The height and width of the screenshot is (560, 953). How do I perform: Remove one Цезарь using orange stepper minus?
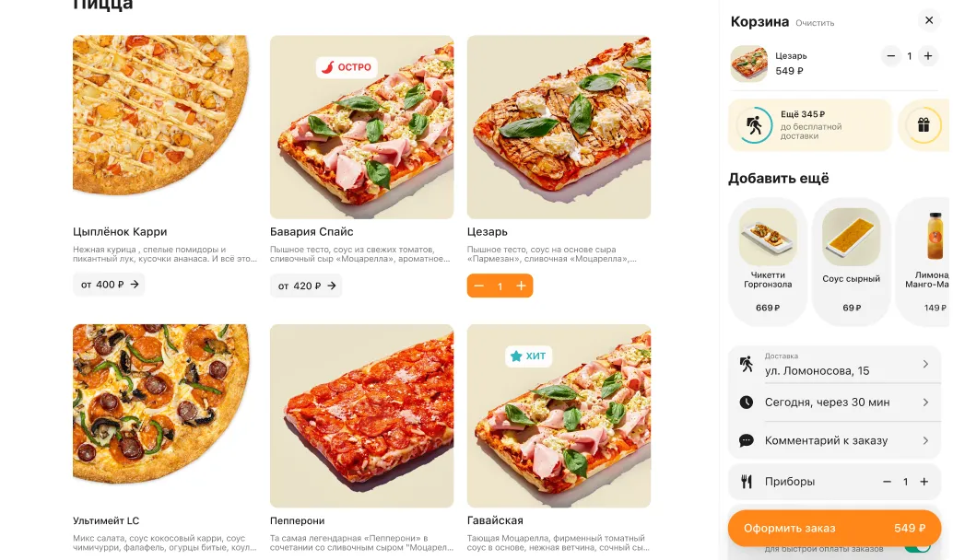pos(479,286)
